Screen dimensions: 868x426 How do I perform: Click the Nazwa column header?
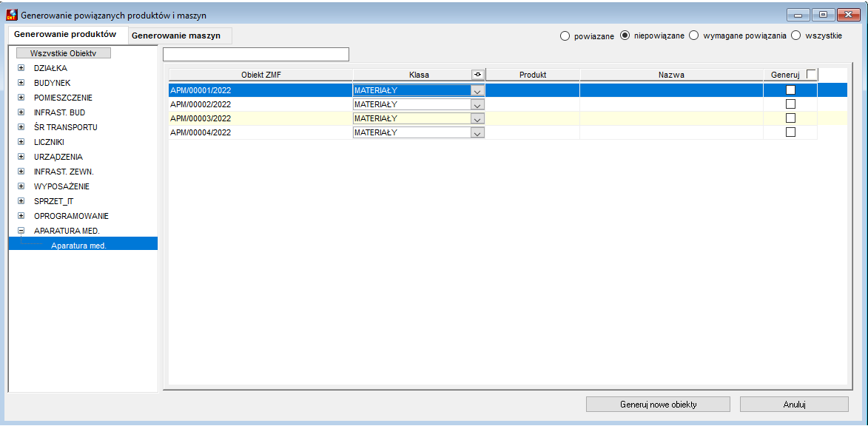(672, 74)
